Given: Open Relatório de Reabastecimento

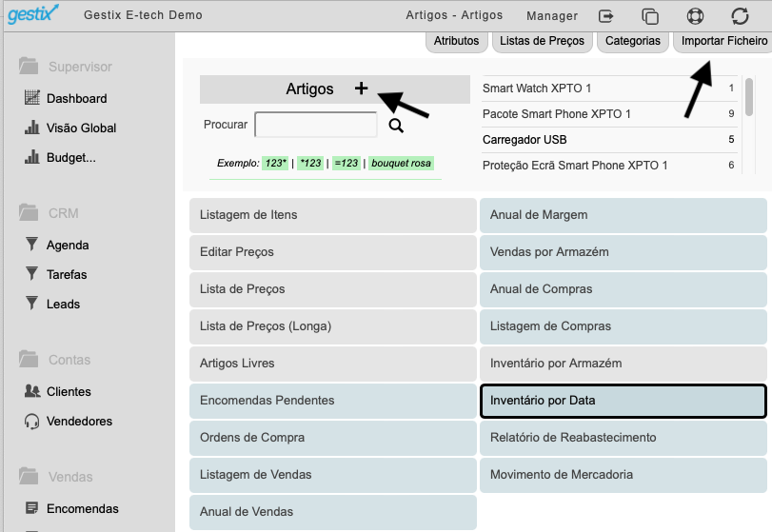Looking at the screenshot, I should click(624, 438).
